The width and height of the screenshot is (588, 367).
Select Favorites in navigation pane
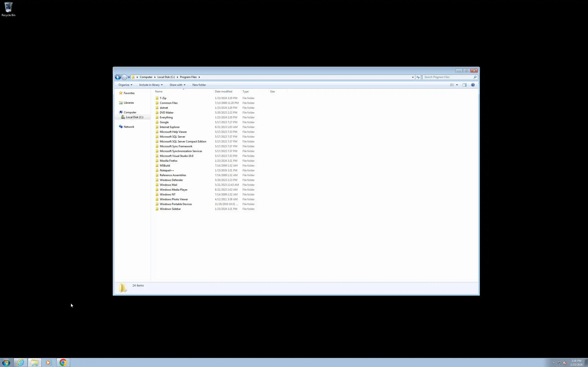(x=129, y=93)
